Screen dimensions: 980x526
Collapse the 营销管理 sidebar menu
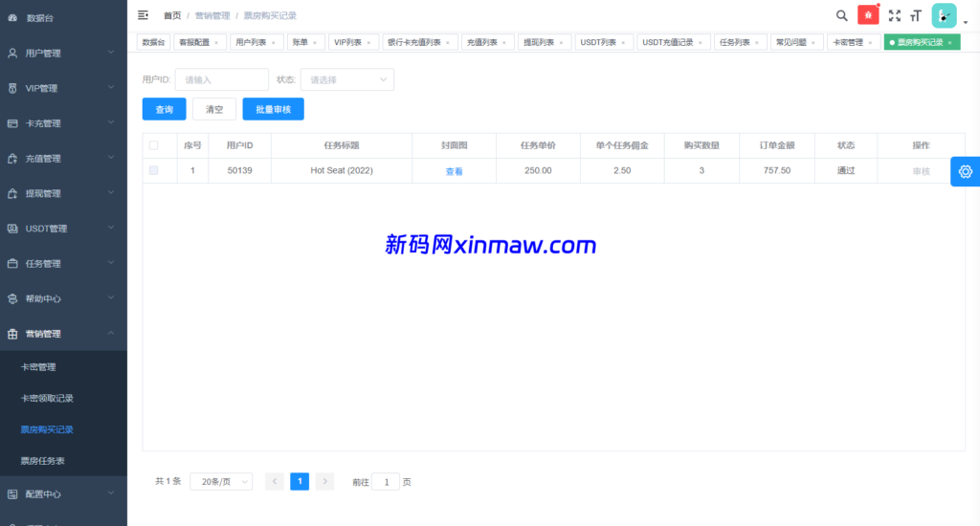click(x=111, y=333)
